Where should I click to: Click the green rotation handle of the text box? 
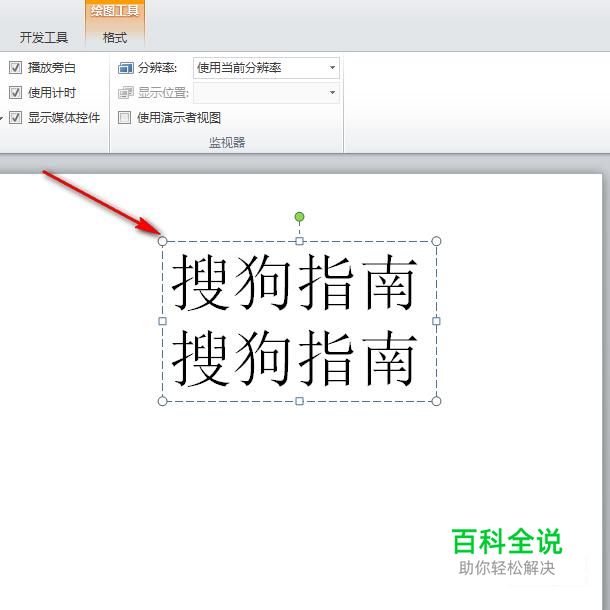tap(299, 217)
